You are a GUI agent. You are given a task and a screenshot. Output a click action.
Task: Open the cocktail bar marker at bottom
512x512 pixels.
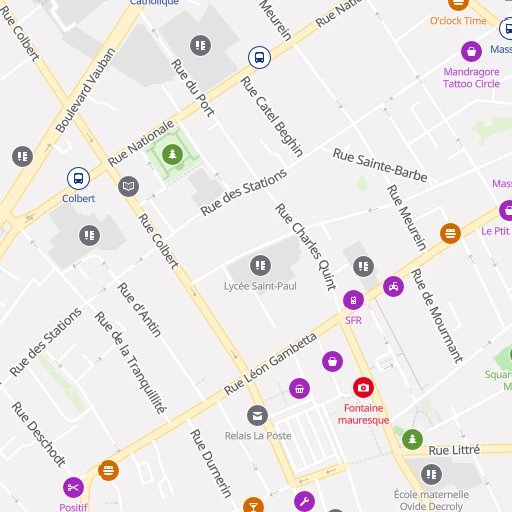pos(253,506)
